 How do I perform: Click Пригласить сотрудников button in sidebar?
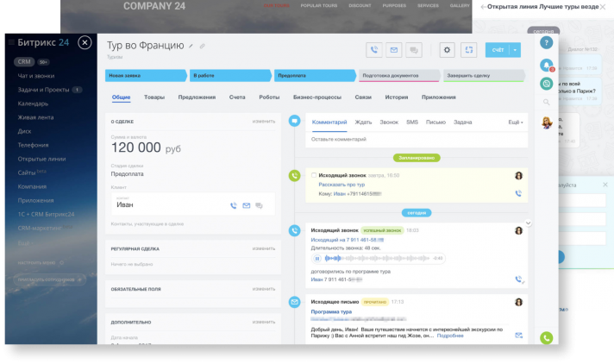tap(50, 279)
